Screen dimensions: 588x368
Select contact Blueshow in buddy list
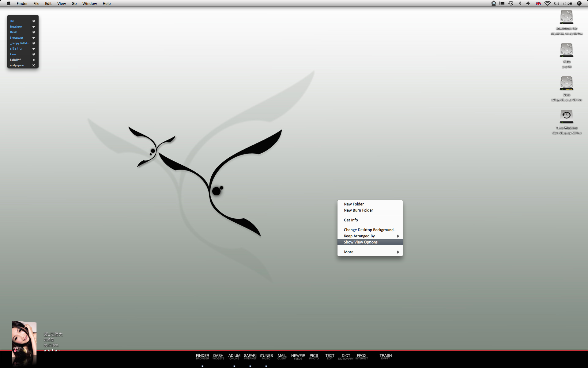coord(16,27)
